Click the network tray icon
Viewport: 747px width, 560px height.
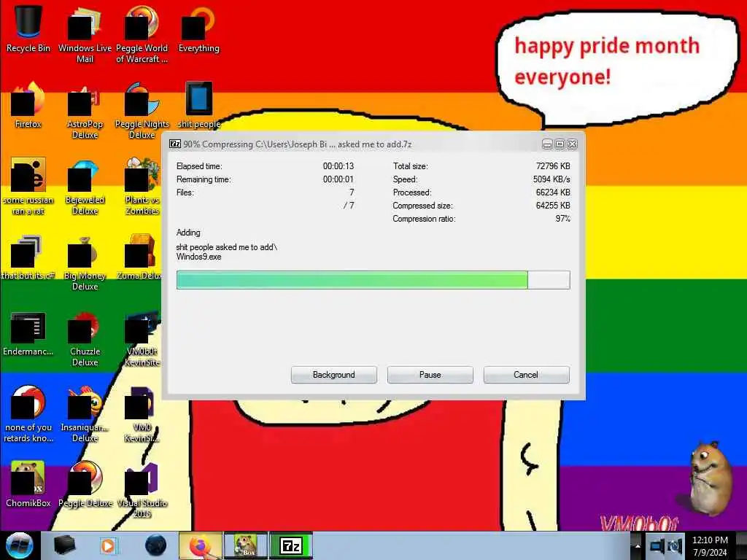click(x=657, y=546)
